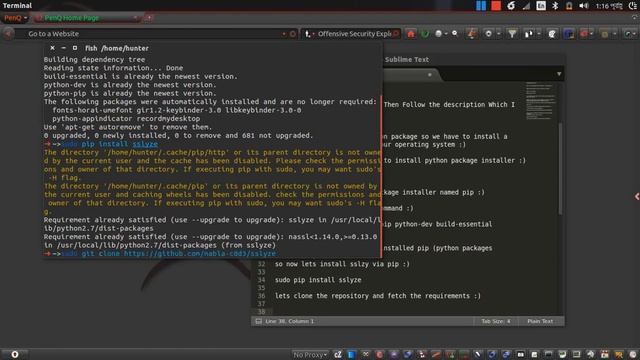Click the red arrow on right screen edge
640x360 pixels.
pyautogui.click(x=637, y=197)
